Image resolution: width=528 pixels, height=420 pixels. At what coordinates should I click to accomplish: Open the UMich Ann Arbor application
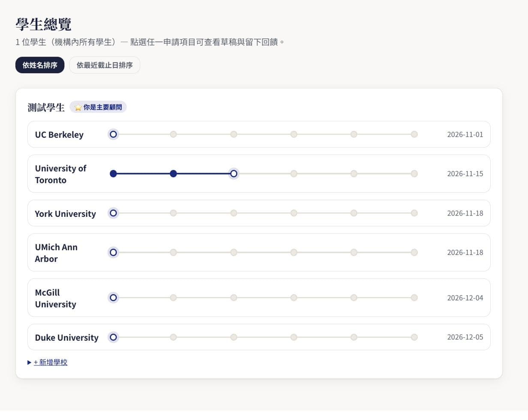pyautogui.click(x=259, y=252)
